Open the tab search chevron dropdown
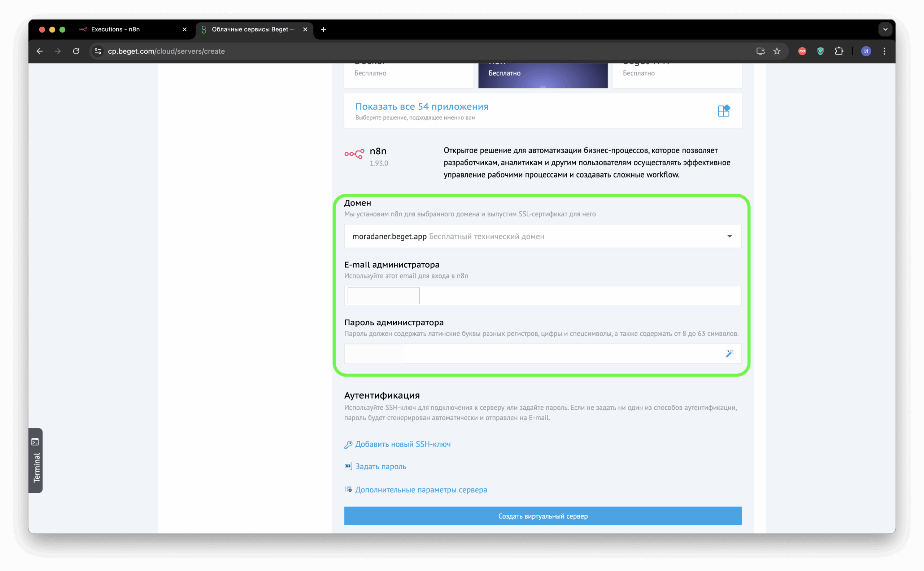 pos(885,29)
